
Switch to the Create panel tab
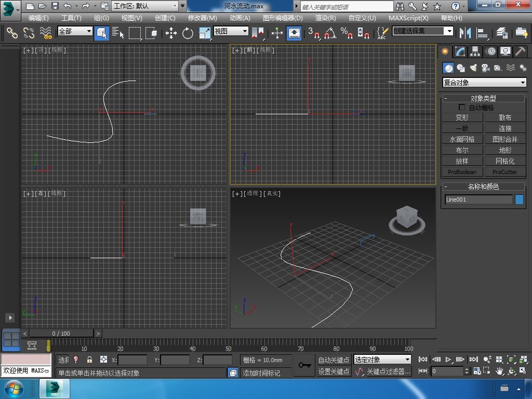coord(445,51)
